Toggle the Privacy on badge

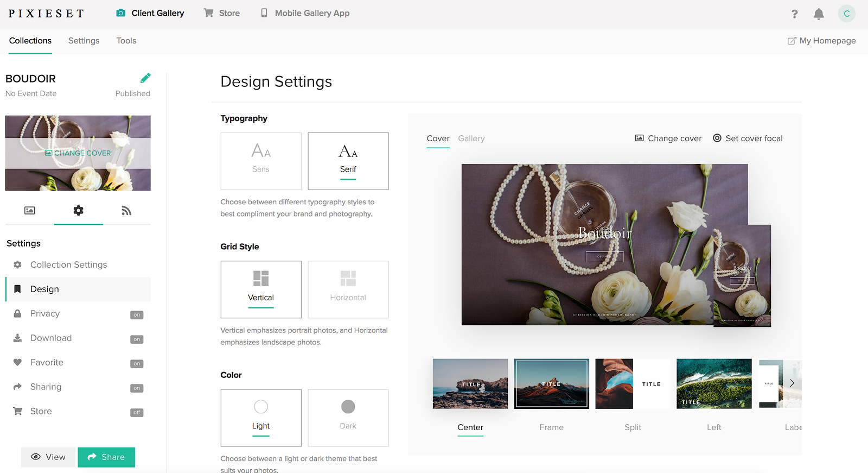coord(137,315)
